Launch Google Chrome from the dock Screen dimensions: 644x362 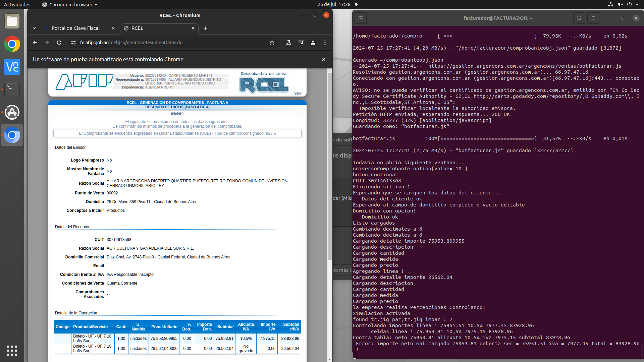pyautogui.click(x=12, y=44)
